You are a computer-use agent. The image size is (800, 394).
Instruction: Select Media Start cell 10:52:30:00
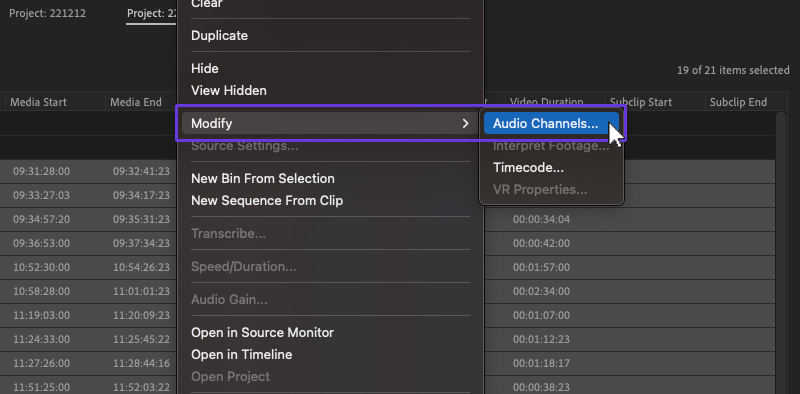point(41,267)
